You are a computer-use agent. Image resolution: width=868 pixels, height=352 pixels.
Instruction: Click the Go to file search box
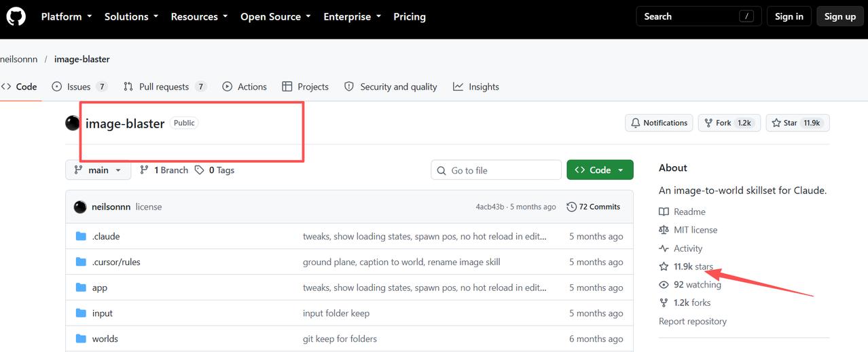[x=496, y=170]
